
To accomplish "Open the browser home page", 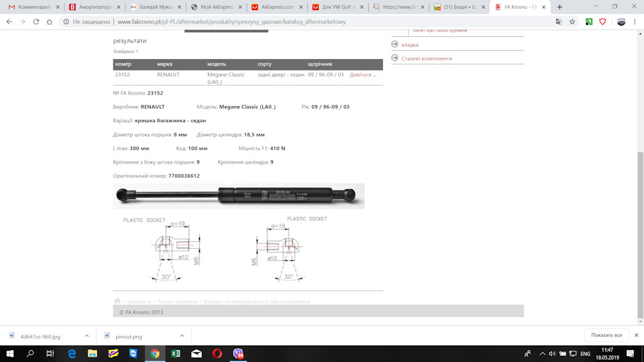I will tap(49, 21).
